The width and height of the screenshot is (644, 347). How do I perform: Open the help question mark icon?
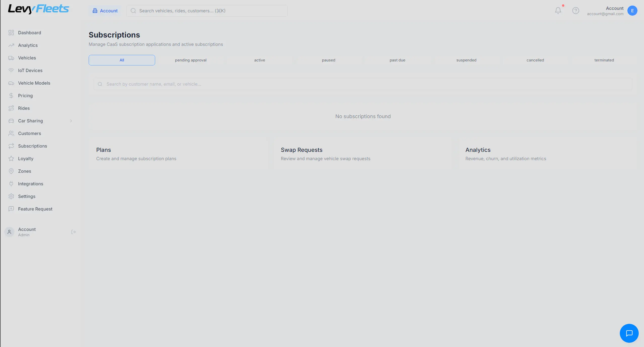pyautogui.click(x=576, y=11)
